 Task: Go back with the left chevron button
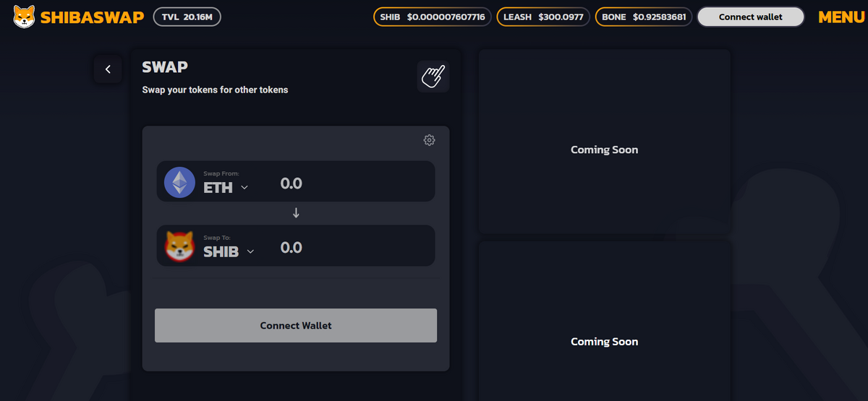(108, 69)
